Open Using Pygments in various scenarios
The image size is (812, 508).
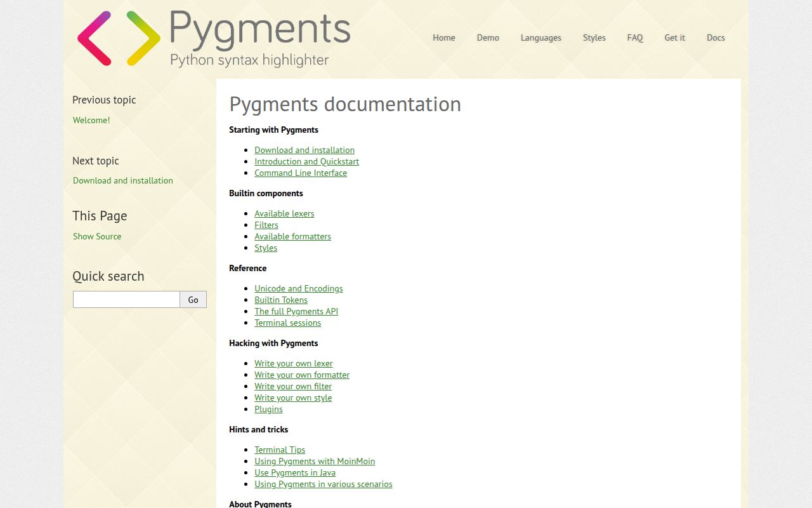coord(324,484)
